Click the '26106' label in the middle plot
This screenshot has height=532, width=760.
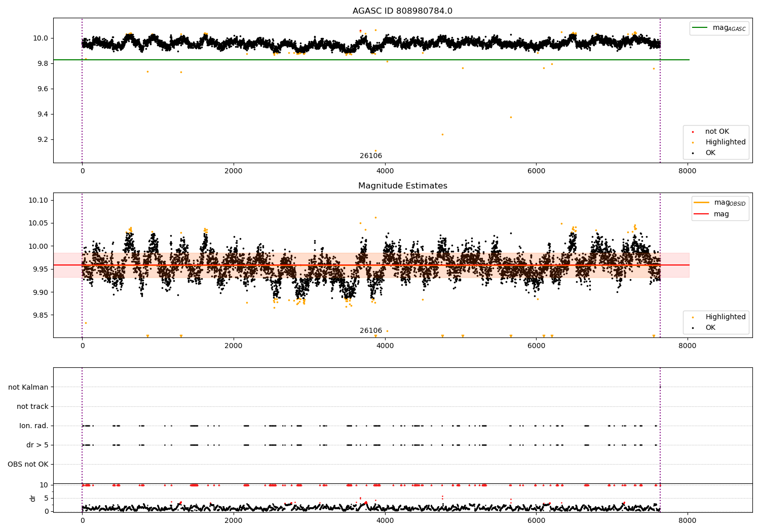click(371, 331)
